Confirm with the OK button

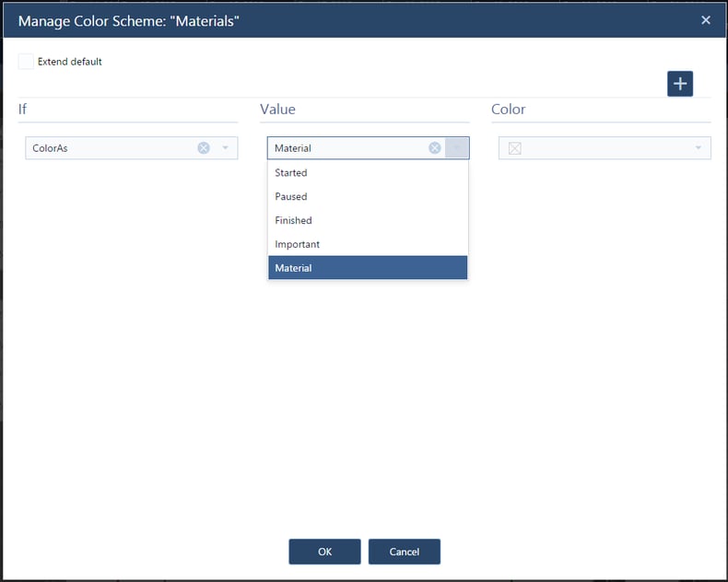(x=324, y=552)
